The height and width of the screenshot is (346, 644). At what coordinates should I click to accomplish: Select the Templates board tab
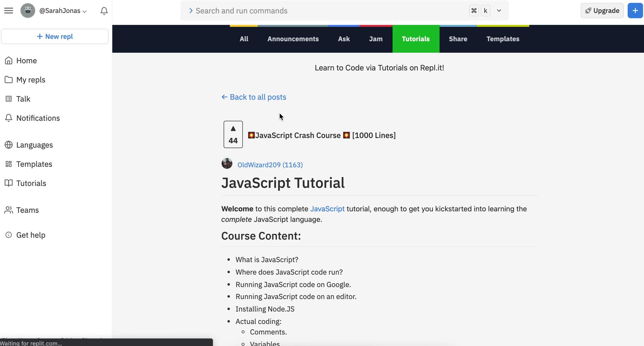[503, 39]
